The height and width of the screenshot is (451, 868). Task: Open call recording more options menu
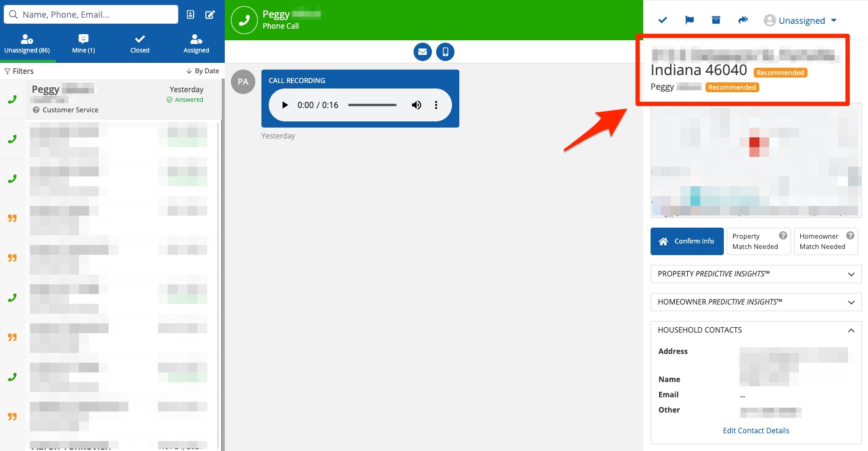(x=436, y=105)
